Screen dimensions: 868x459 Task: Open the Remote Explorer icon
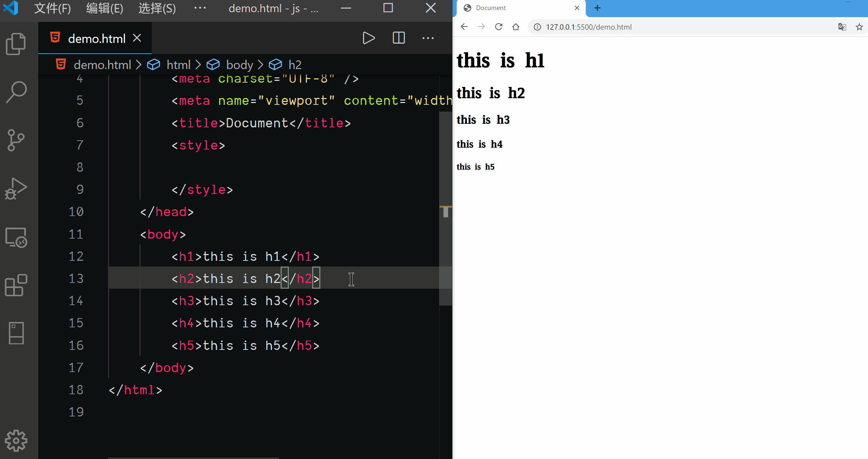(x=16, y=237)
